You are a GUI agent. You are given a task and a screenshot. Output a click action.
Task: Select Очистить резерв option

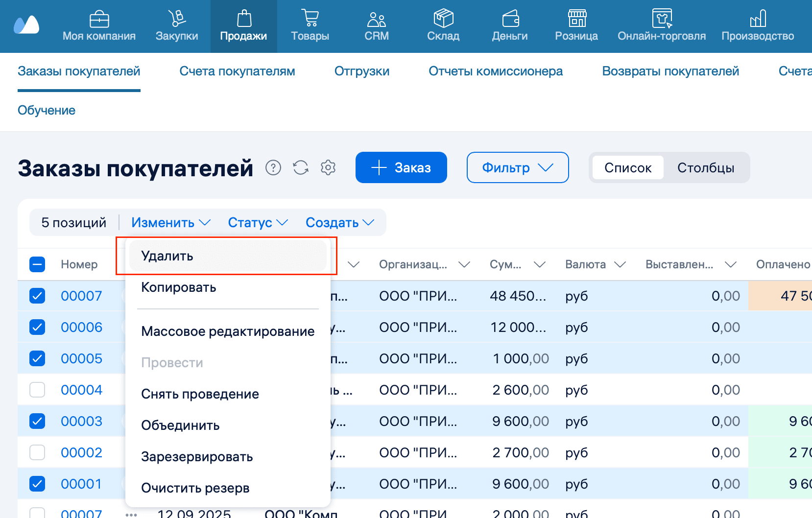tap(228, 488)
